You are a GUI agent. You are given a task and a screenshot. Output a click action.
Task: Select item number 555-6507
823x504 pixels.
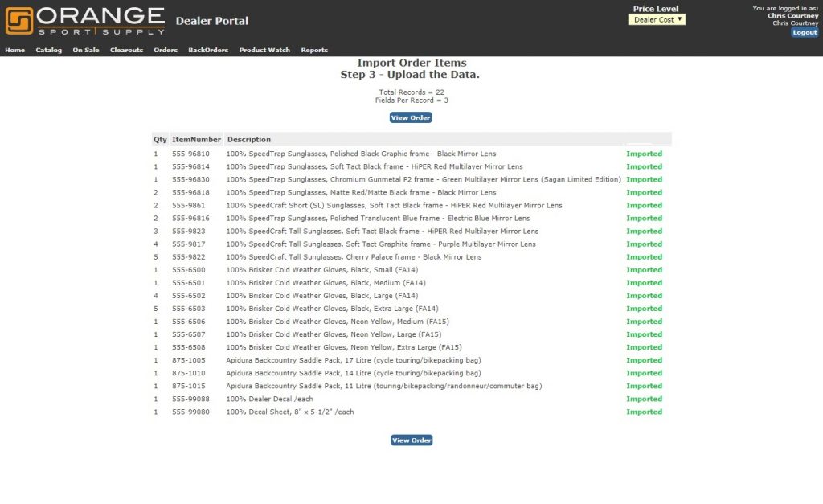click(x=188, y=334)
